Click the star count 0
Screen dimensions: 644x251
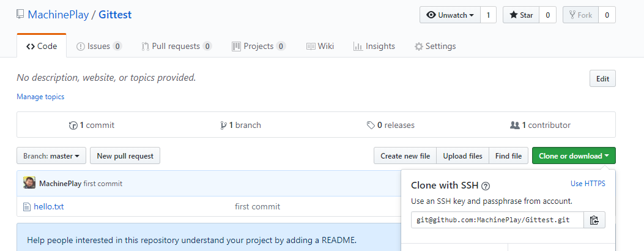[x=547, y=15]
